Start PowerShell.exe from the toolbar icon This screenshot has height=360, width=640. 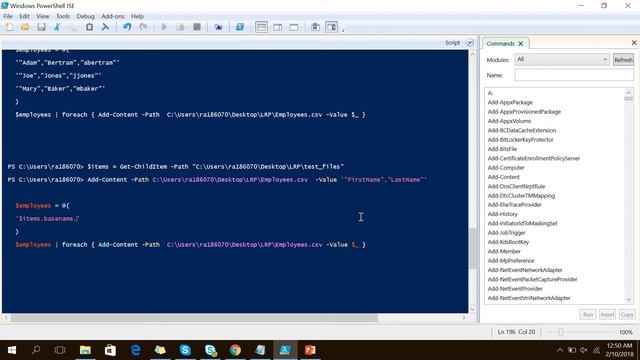pos(240,27)
